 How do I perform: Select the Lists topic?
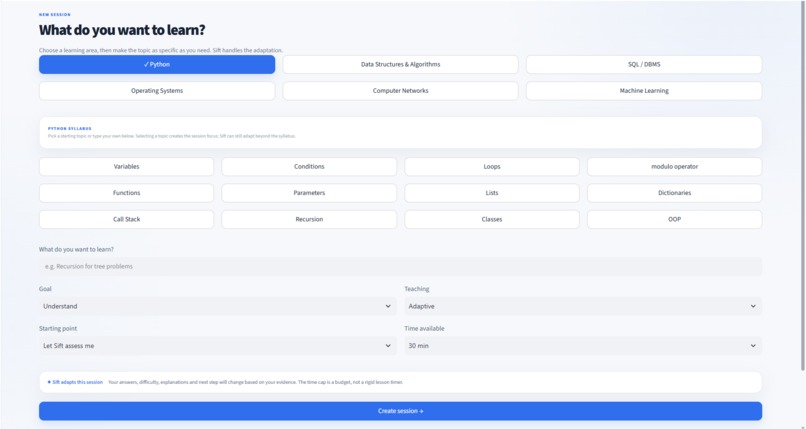492,193
